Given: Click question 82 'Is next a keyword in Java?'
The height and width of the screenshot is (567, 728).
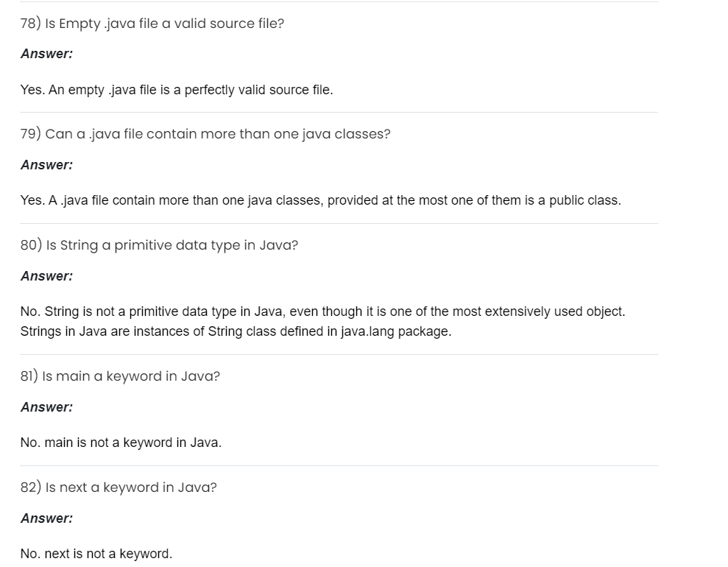Looking at the screenshot, I should [119, 487].
